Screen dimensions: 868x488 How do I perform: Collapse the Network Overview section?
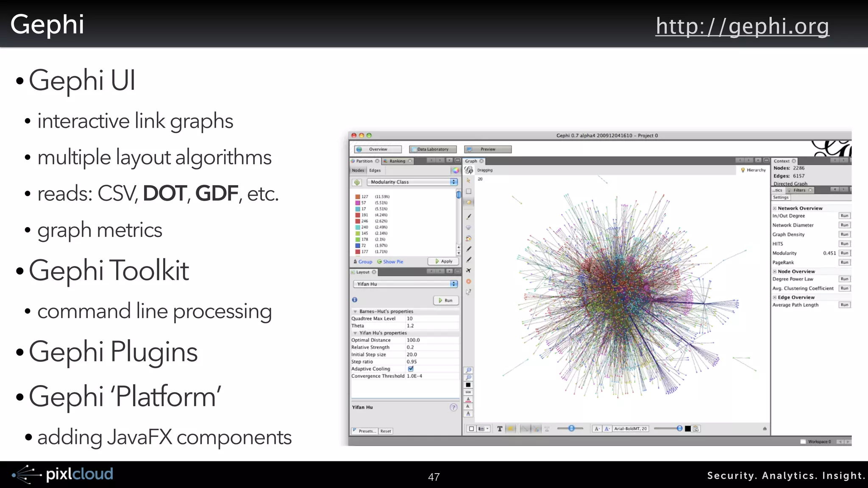pyautogui.click(x=774, y=208)
